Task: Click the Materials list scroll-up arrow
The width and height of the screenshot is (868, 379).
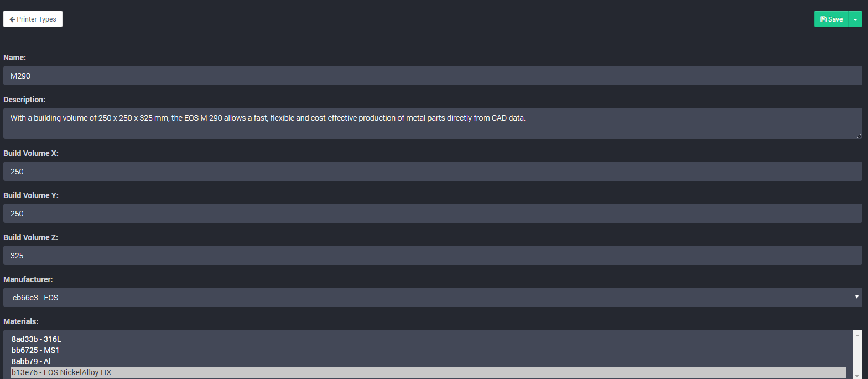Action: 857,335
